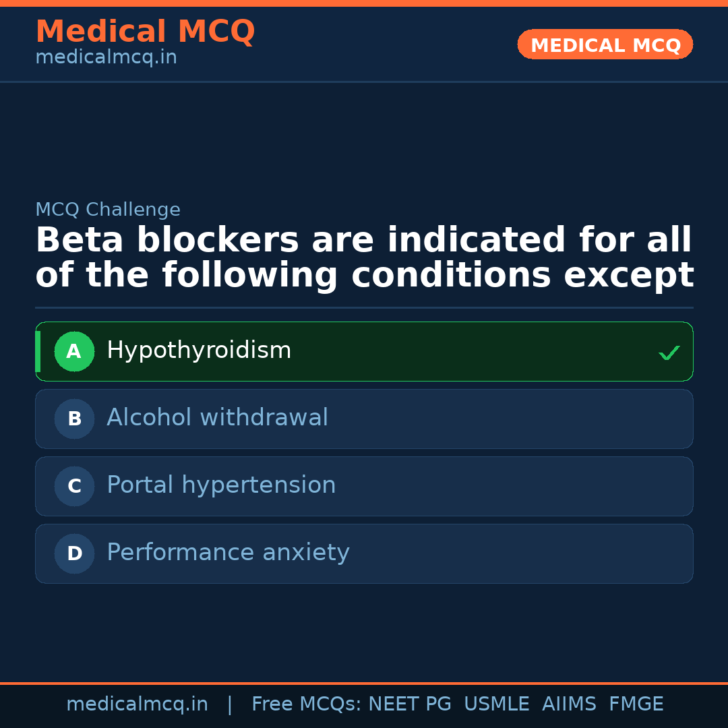Choose the Performance anxiety answer

[x=228, y=553]
